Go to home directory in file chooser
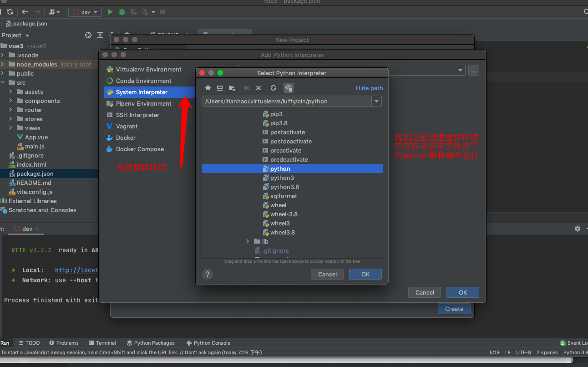Viewport: 588px width, 367px height. coord(208,88)
